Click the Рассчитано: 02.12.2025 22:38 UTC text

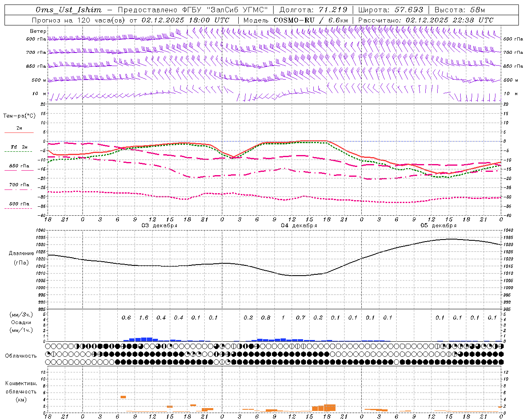pyautogui.click(x=426, y=20)
